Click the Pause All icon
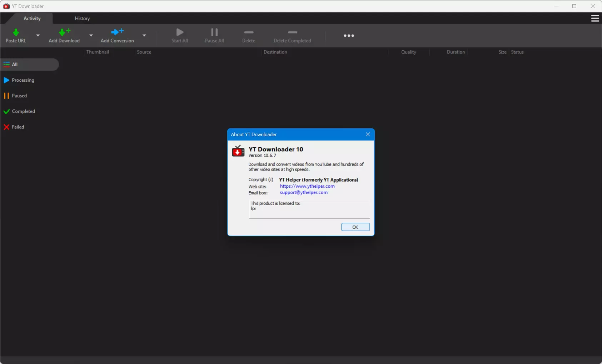The image size is (602, 364). coord(214,32)
